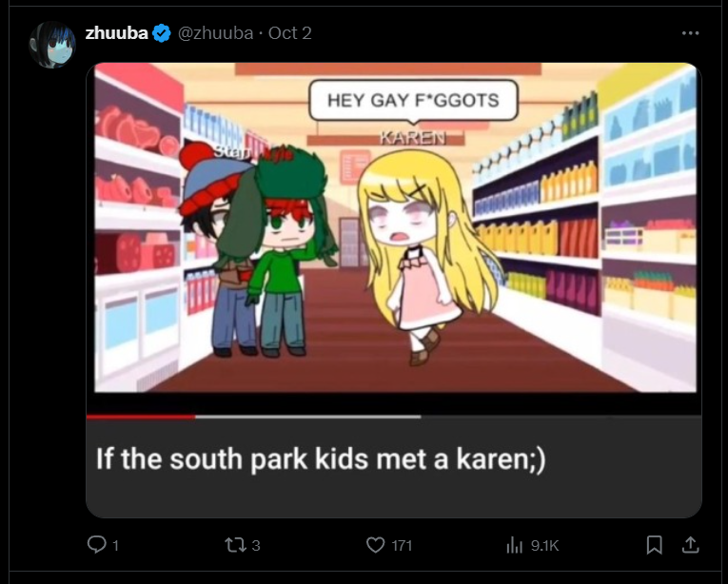Click the repost count of 3

(256, 545)
